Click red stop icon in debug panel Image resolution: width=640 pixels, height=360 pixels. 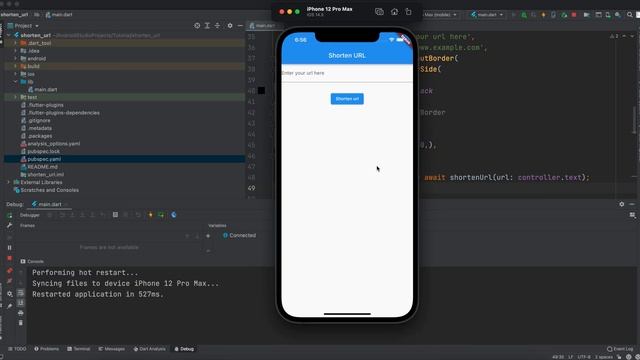coord(9,258)
